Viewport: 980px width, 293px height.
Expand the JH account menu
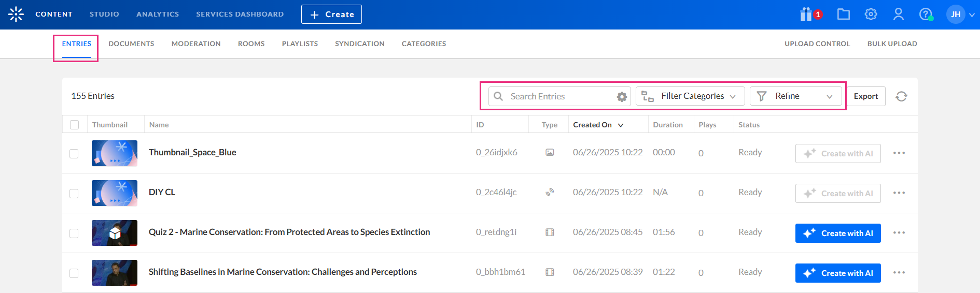(x=960, y=14)
